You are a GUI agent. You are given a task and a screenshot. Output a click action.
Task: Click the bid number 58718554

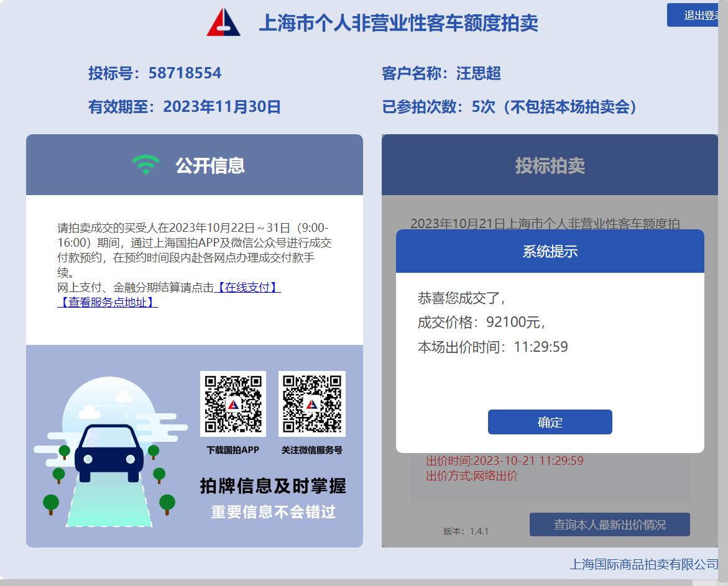coord(185,73)
